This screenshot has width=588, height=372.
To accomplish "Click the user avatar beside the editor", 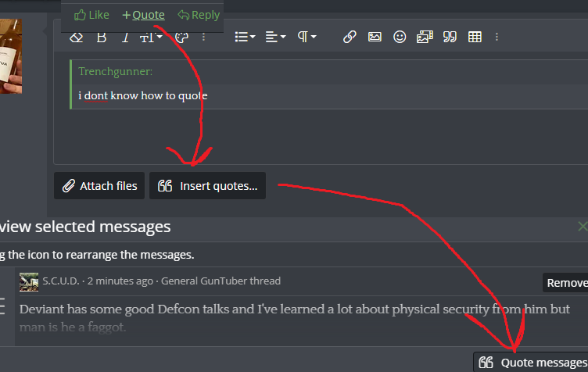I will pos(11,56).
